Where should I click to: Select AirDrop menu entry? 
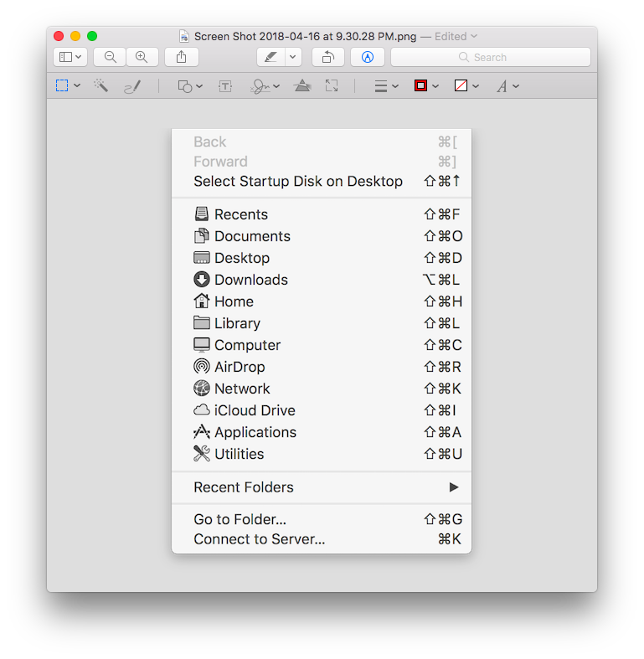[x=322, y=367]
